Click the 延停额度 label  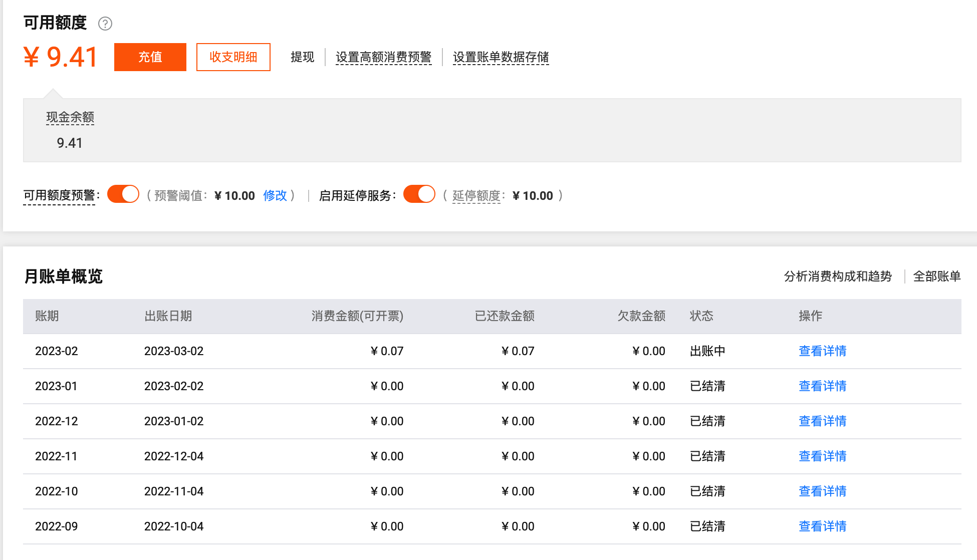click(x=476, y=195)
